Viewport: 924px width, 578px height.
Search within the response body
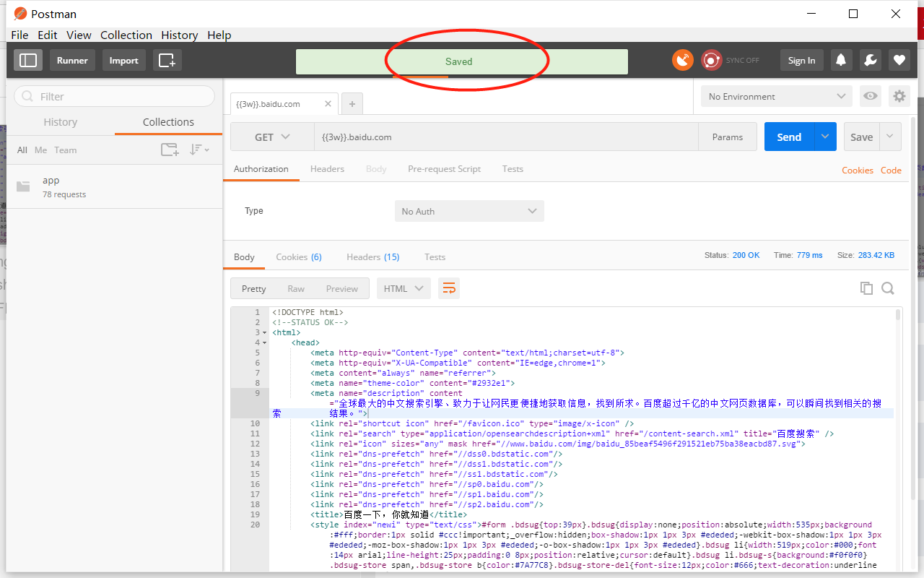coord(888,288)
